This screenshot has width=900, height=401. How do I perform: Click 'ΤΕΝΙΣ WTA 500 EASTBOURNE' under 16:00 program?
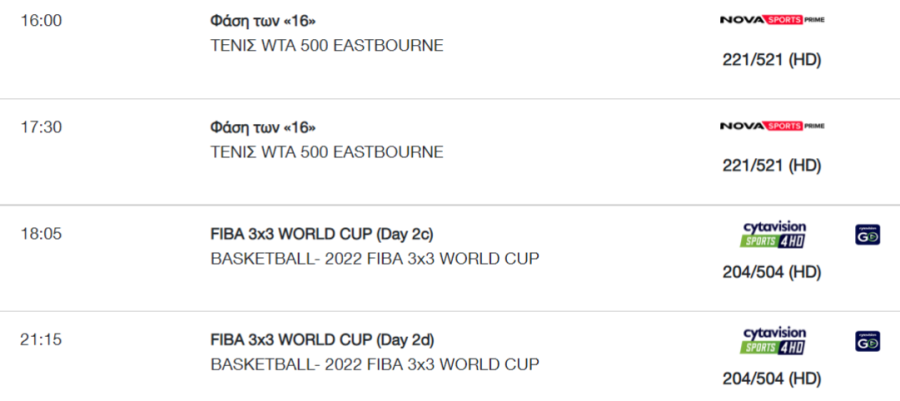327,46
